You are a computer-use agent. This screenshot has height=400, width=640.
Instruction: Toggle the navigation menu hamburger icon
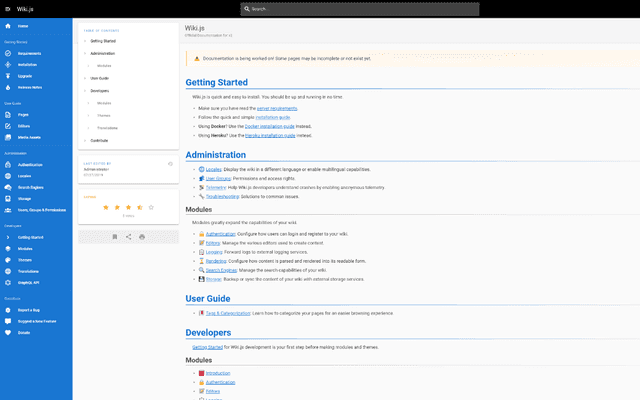click(x=7, y=9)
